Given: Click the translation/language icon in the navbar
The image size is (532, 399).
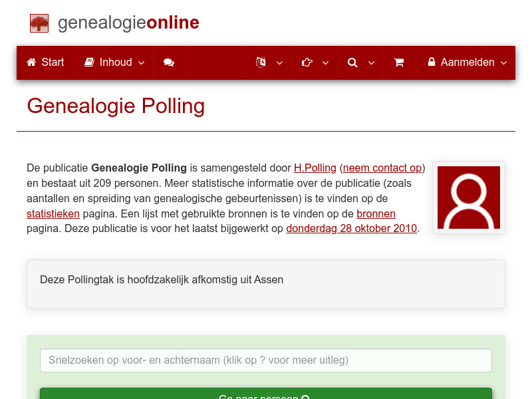Looking at the screenshot, I should coord(260,63).
